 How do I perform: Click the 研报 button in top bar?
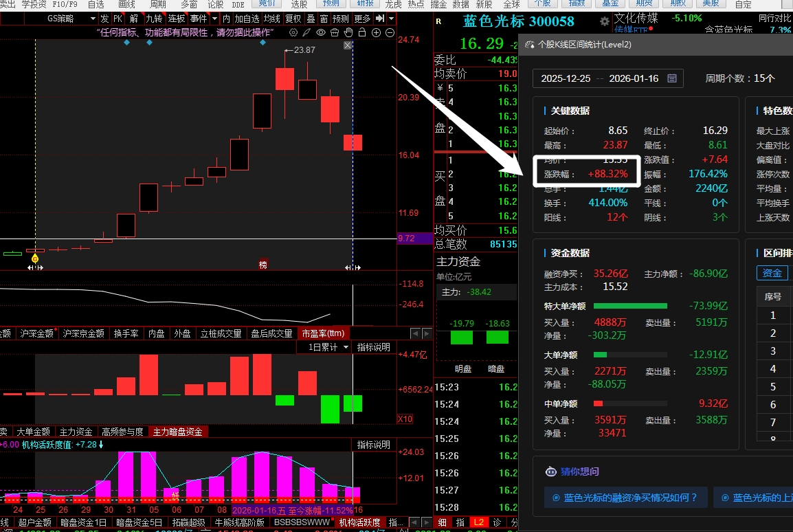click(365, 3)
